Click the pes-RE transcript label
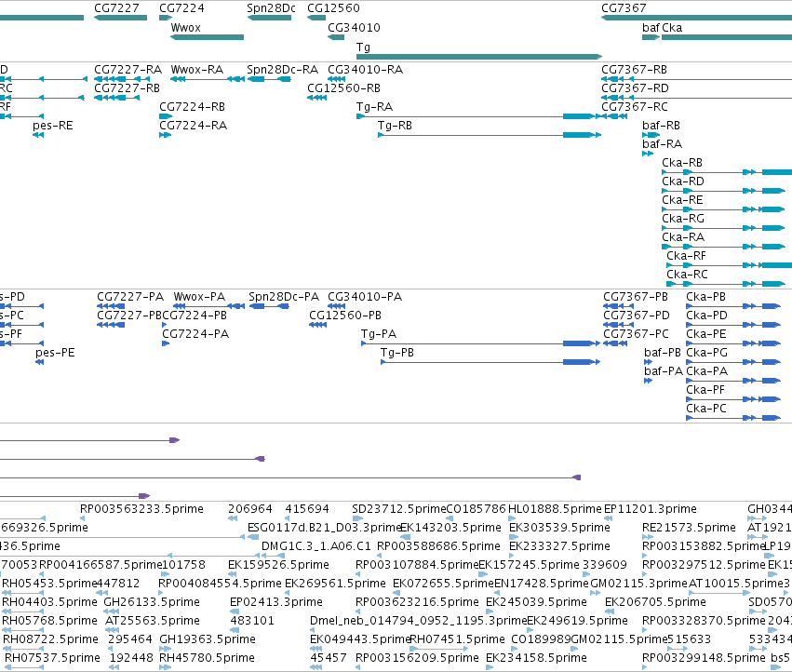The height and width of the screenshot is (672, 792). click(x=53, y=126)
